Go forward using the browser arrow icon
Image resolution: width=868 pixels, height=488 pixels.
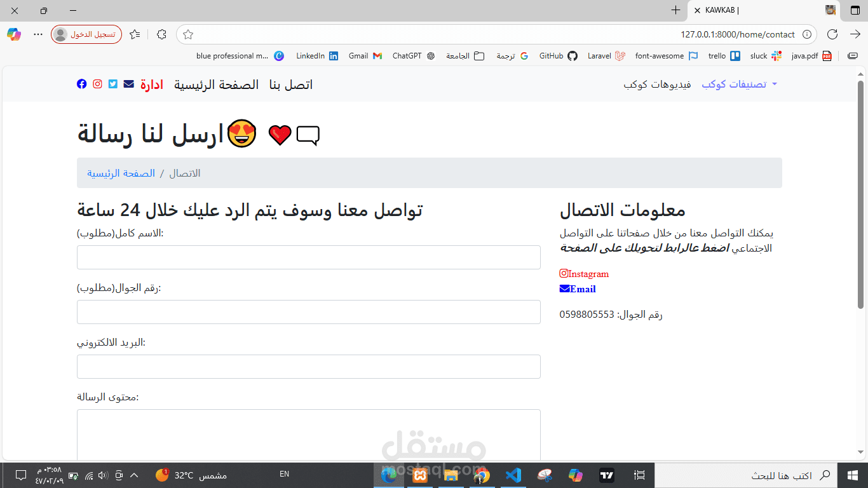pyautogui.click(x=855, y=34)
